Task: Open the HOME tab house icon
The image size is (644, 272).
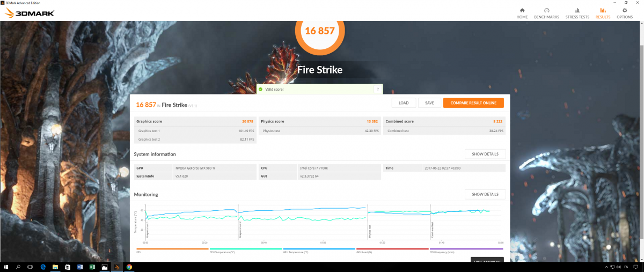Action: click(x=522, y=10)
